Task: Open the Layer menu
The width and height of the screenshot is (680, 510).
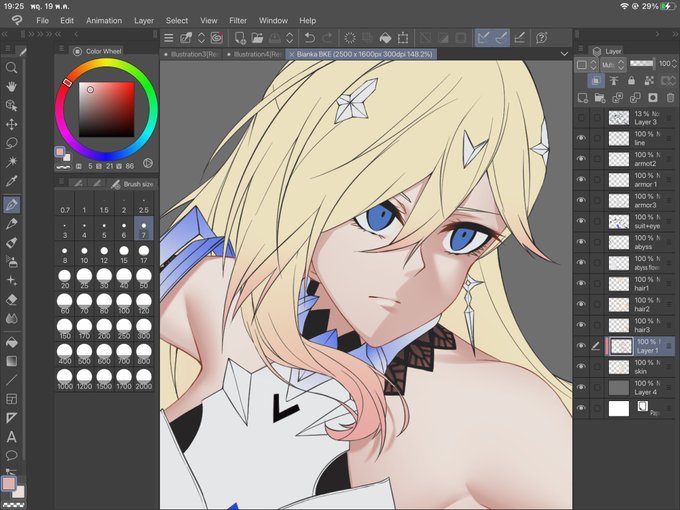Action: [x=144, y=20]
